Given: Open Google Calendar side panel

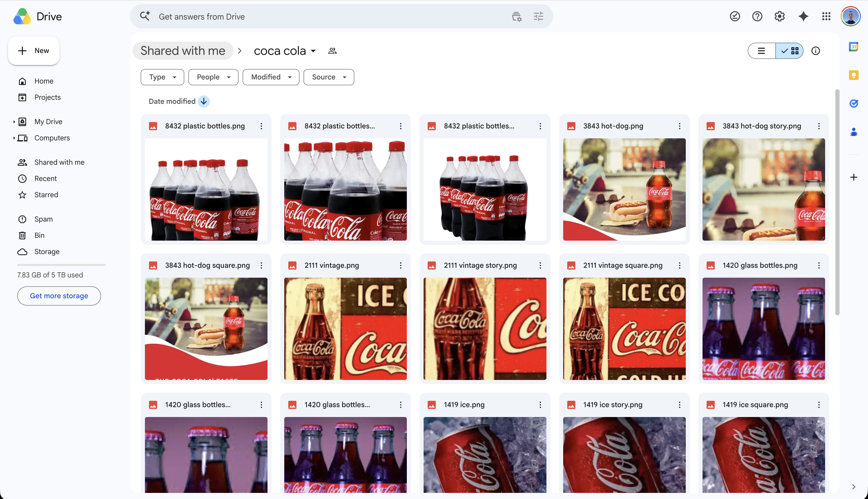Looking at the screenshot, I should click(853, 47).
